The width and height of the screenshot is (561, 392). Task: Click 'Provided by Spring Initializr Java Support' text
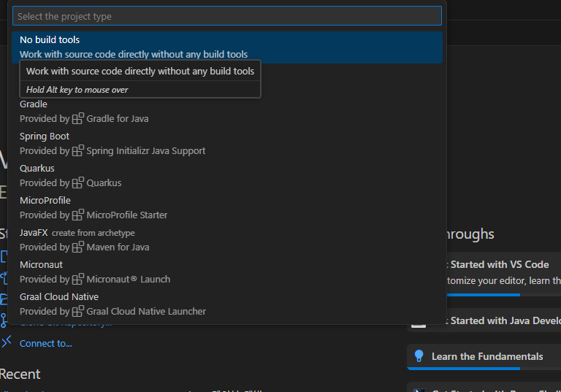[112, 151]
